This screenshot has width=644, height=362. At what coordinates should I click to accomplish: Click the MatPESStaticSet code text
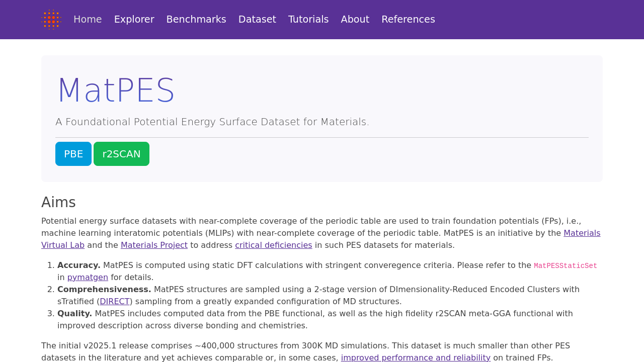[565, 266]
